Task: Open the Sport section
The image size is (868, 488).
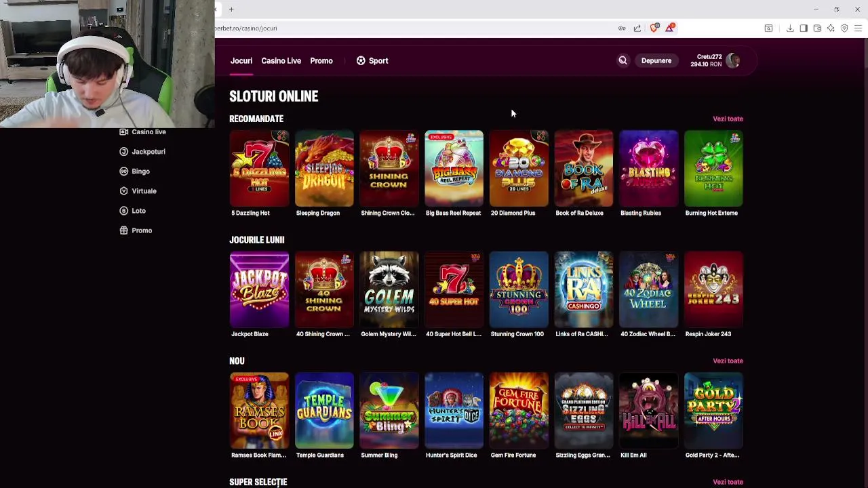Action: 372,61
